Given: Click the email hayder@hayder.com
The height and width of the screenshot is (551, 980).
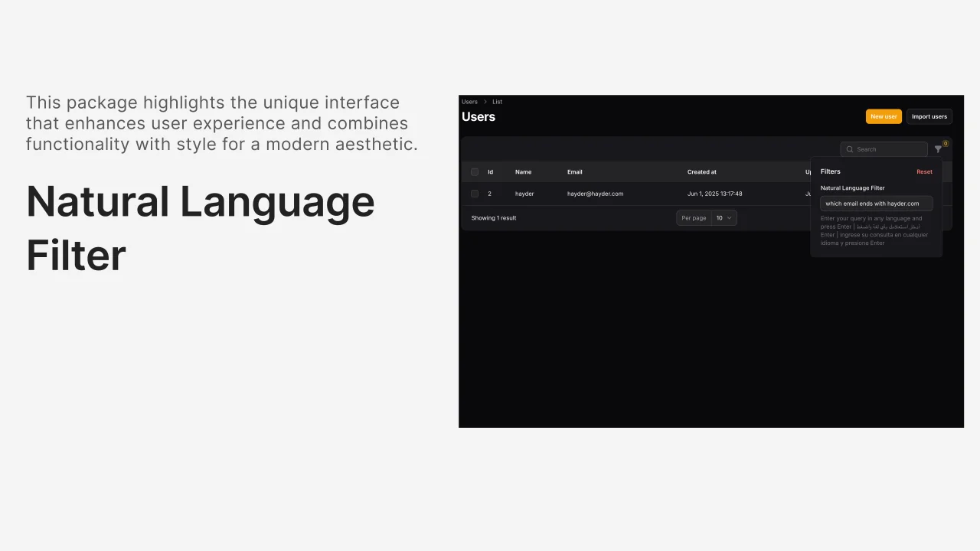Looking at the screenshot, I should (x=595, y=194).
